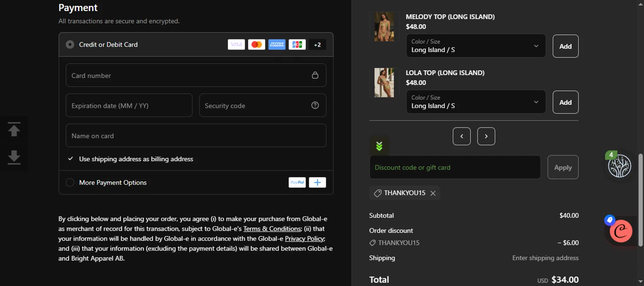Viewport: 644px width, 286px height.
Task: Click the LOLA TOP (LONG ISLAND) title
Action: click(445, 72)
